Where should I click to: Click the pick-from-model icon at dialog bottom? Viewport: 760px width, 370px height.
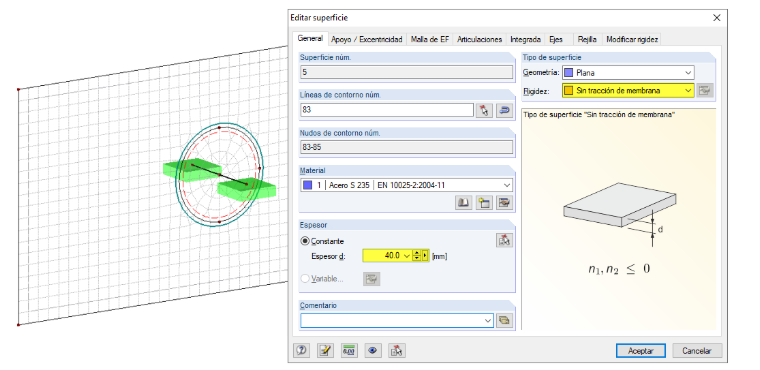(x=397, y=350)
